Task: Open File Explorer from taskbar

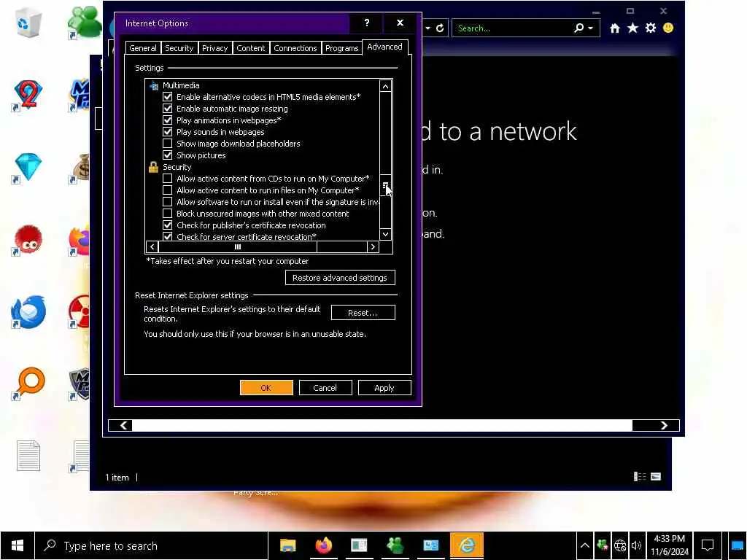Action: coord(287,545)
